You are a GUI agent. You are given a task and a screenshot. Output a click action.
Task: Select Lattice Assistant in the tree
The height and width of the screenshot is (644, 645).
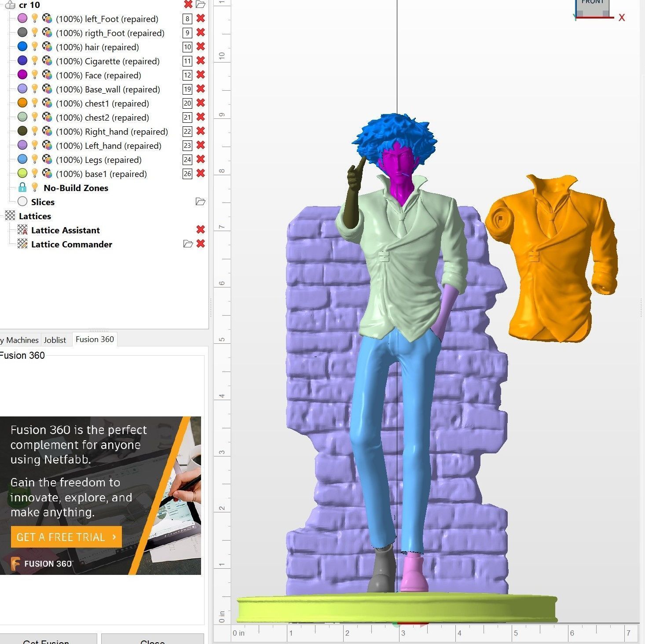[65, 230]
